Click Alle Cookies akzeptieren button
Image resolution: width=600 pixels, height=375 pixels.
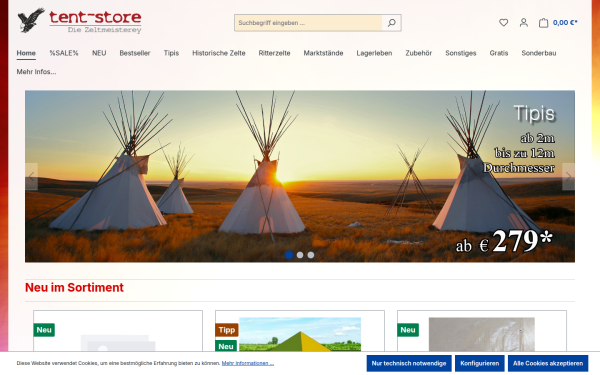pyautogui.click(x=548, y=363)
